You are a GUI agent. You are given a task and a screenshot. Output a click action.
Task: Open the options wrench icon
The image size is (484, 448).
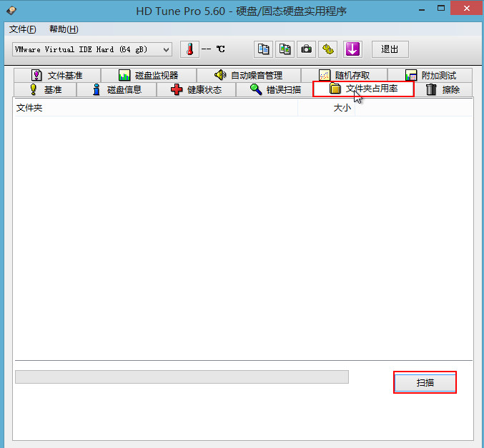(x=328, y=49)
